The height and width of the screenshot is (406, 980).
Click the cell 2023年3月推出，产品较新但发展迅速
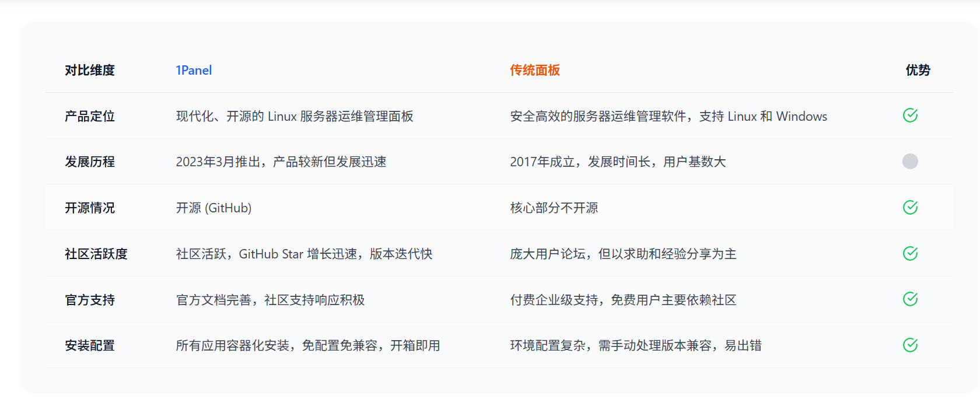pyautogui.click(x=281, y=162)
